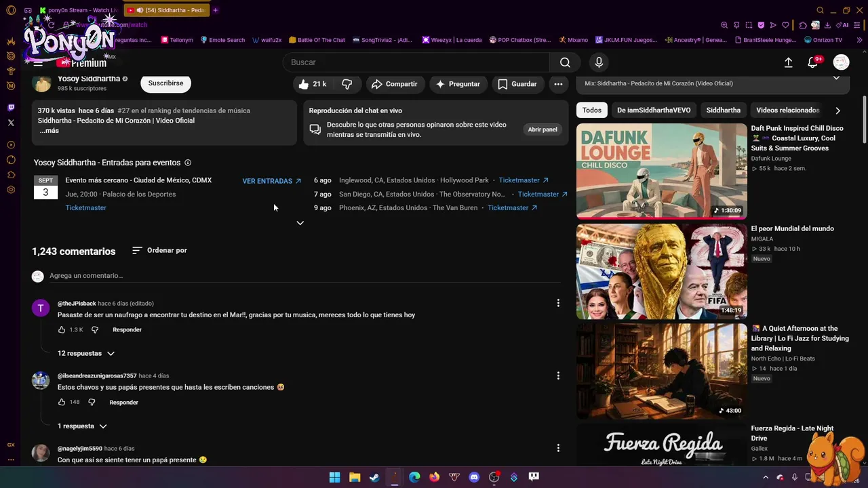Open Ticketmaster link for Phoenix show
Viewport: 868px width, 488px height.
click(x=513, y=208)
